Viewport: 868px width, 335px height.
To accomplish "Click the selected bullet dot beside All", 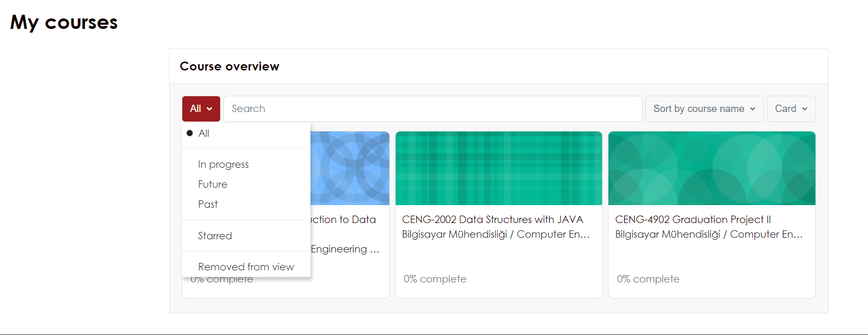I will click(190, 134).
